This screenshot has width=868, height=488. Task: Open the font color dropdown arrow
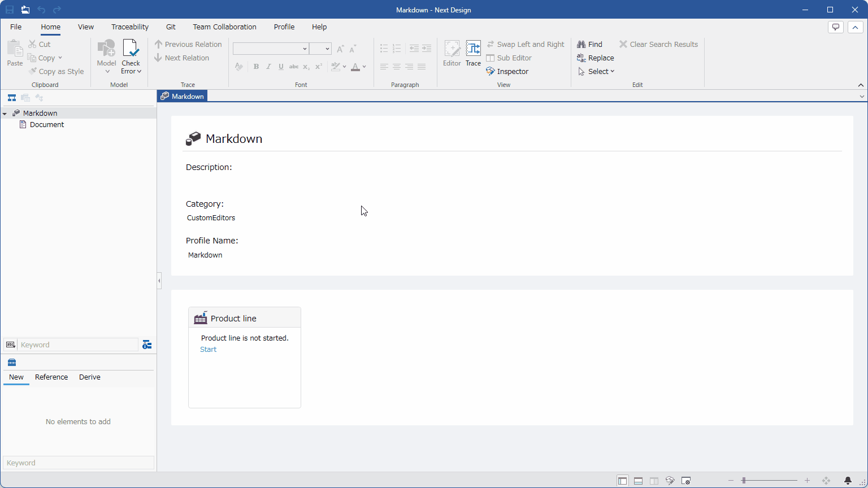click(364, 67)
